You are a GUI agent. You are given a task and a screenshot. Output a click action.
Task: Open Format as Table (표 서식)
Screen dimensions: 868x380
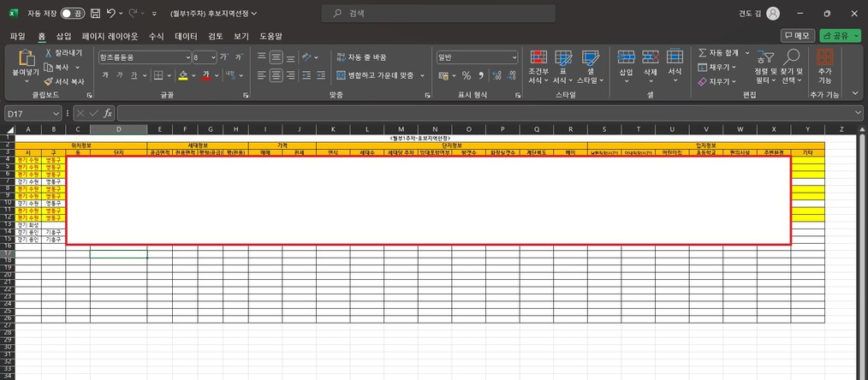point(563,68)
